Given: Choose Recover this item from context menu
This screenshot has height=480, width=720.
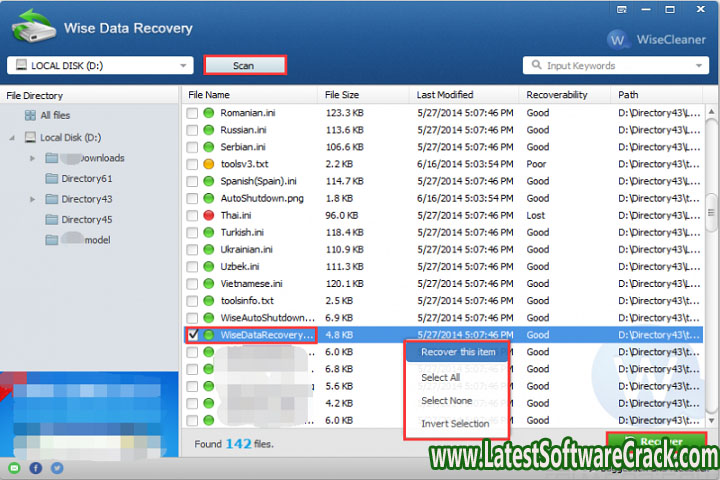Looking at the screenshot, I should coord(458,352).
